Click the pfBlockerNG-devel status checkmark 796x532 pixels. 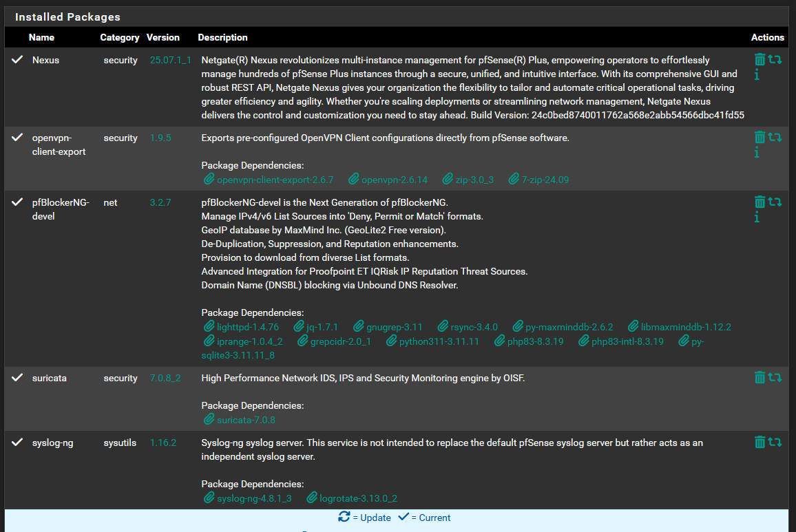tap(17, 202)
